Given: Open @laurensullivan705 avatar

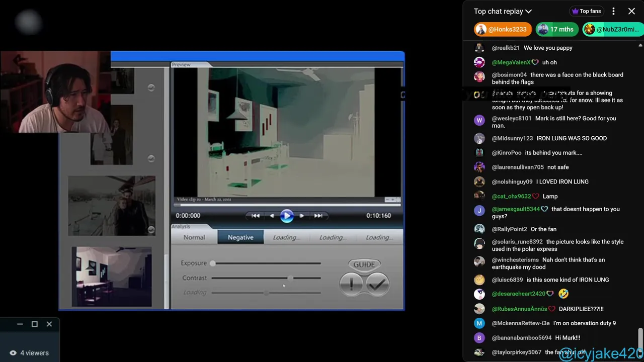Looking at the screenshot, I should pos(479,167).
